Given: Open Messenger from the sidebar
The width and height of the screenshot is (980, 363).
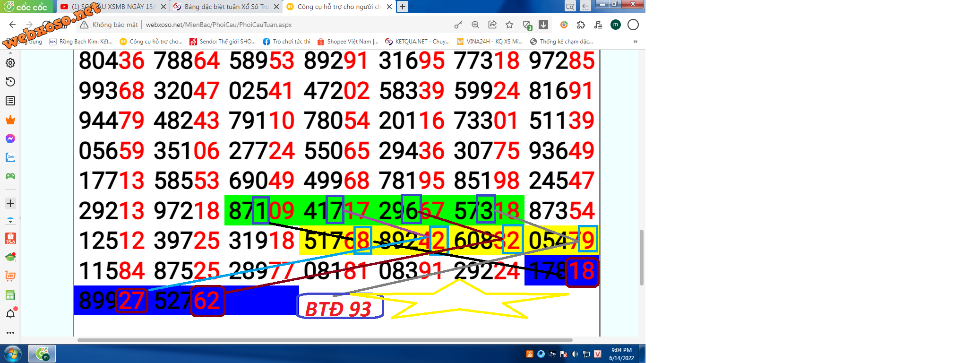Looking at the screenshot, I should click(10, 138).
